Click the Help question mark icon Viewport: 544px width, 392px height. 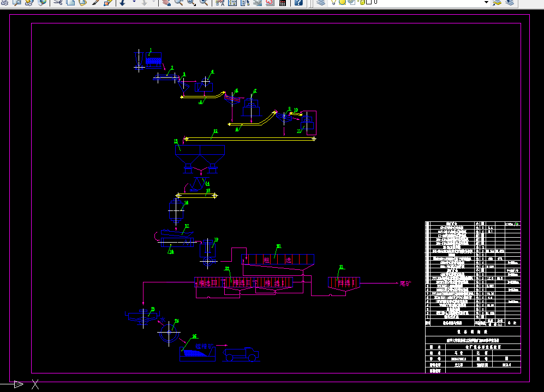click(x=298, y=2)
